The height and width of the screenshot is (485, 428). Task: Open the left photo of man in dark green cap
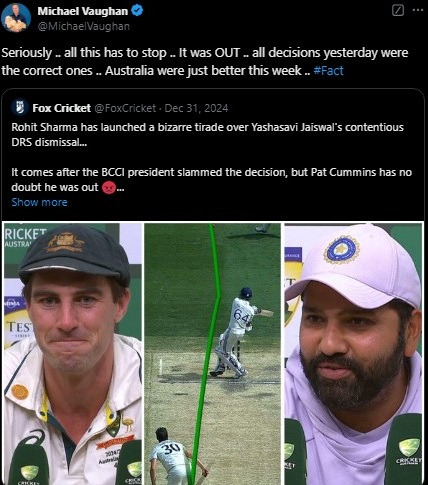coord(73,354)
